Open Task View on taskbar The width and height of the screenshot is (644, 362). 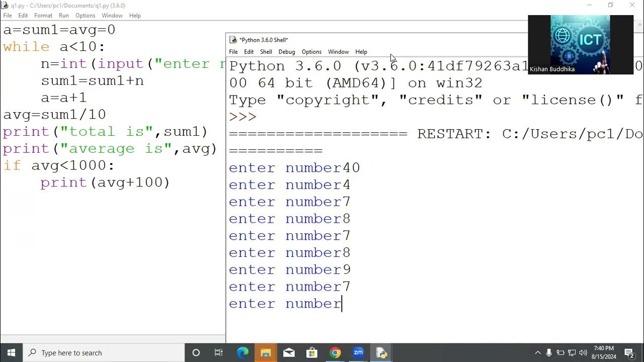[219, 353]
